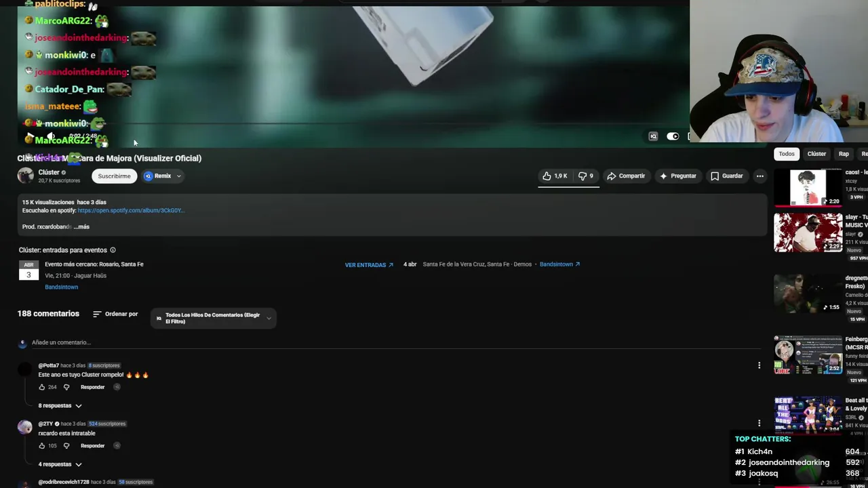Open the slayr recommended video thumbnail
868x488 pixels.
click(808, 232)
